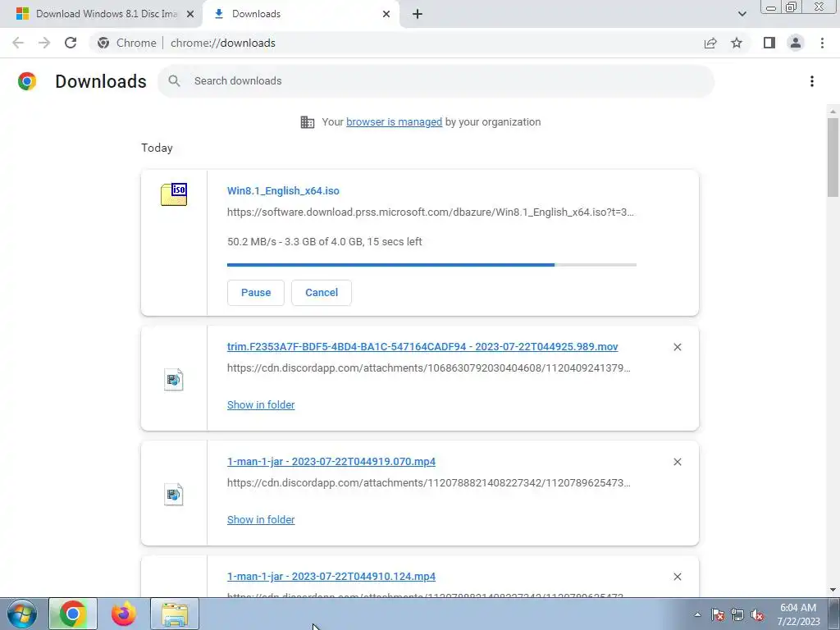Viewport: 840px width, 630px height.
Task: Focus the Search downloads field
Action: [436, 81]
